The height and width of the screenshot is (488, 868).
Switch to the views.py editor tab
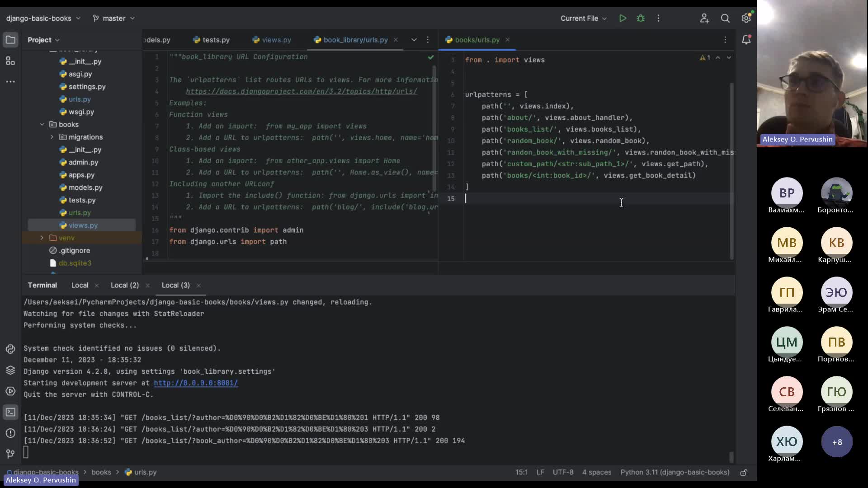272,40
